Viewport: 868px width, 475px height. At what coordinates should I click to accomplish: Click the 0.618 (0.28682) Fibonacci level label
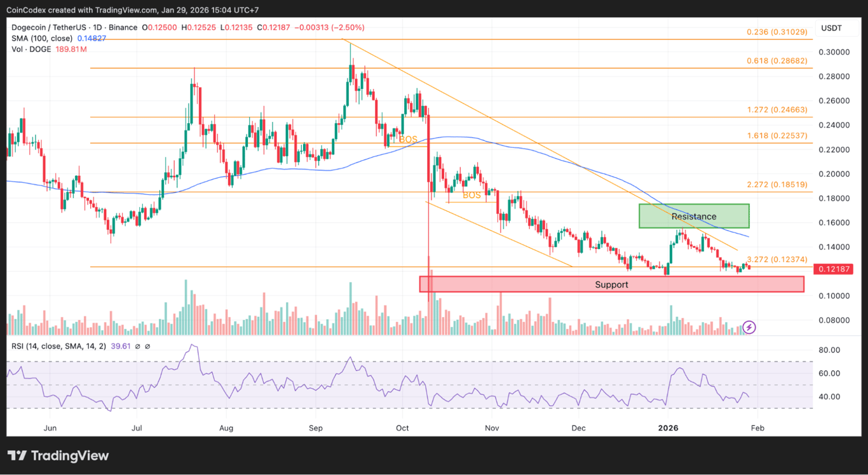coord(776,61)
